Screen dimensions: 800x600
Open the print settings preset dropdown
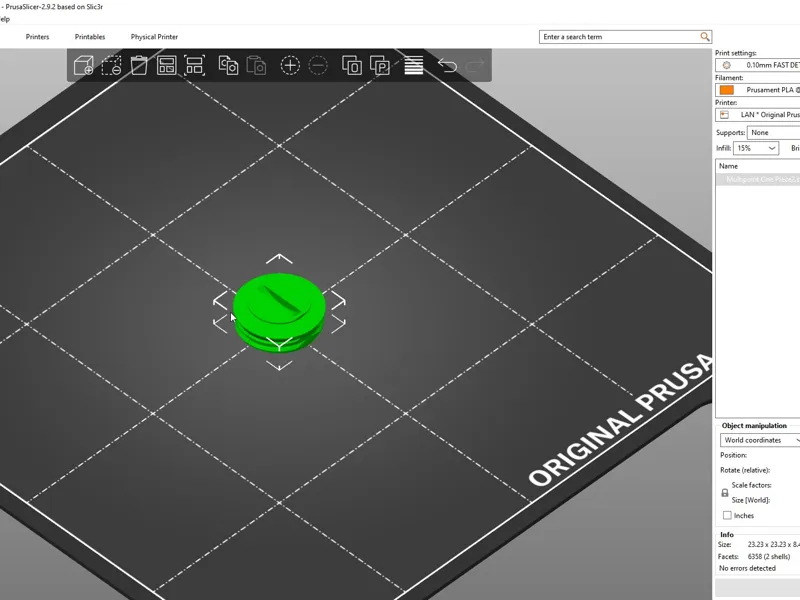coord(758,65)
